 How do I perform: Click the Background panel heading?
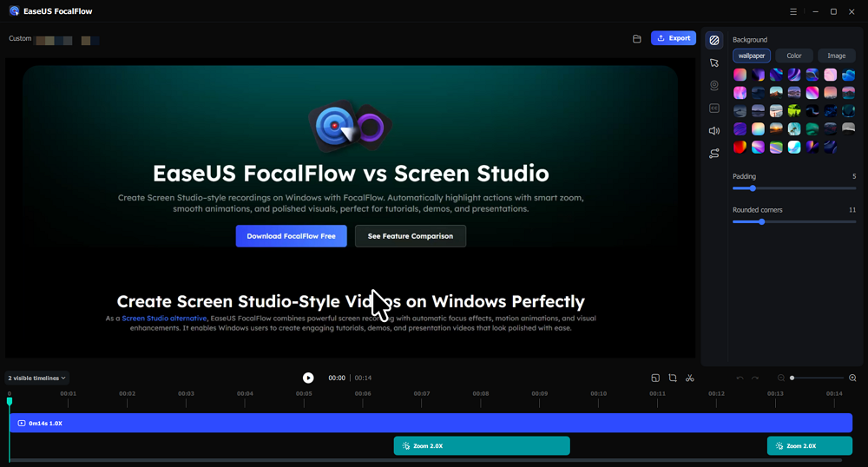point(750,40)
